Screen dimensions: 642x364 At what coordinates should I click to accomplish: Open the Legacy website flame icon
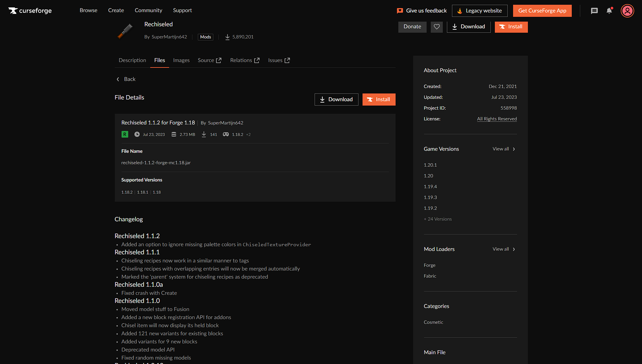pos(460,10)
